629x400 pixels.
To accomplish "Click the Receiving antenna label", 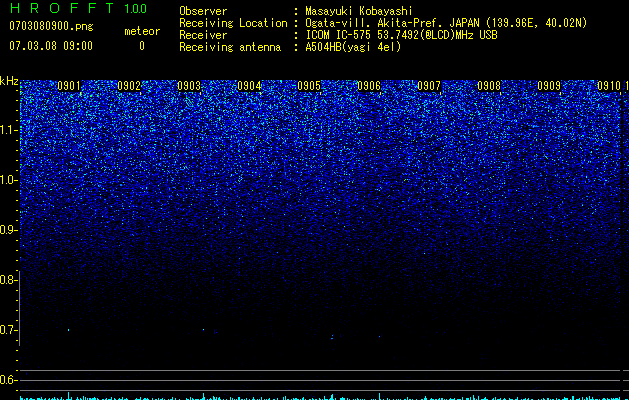I will [230, 47].
